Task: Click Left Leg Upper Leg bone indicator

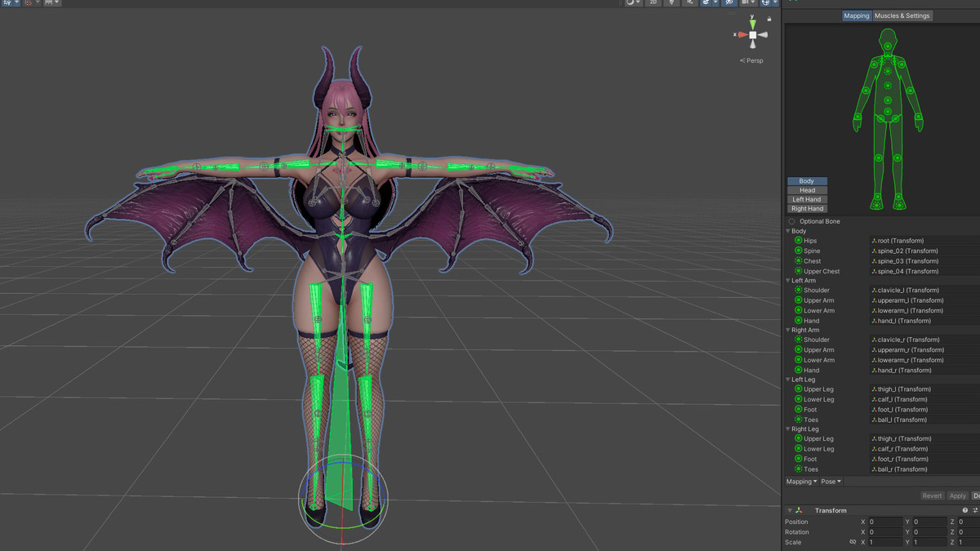Action: pyautogui.click(x=798, y=389)
